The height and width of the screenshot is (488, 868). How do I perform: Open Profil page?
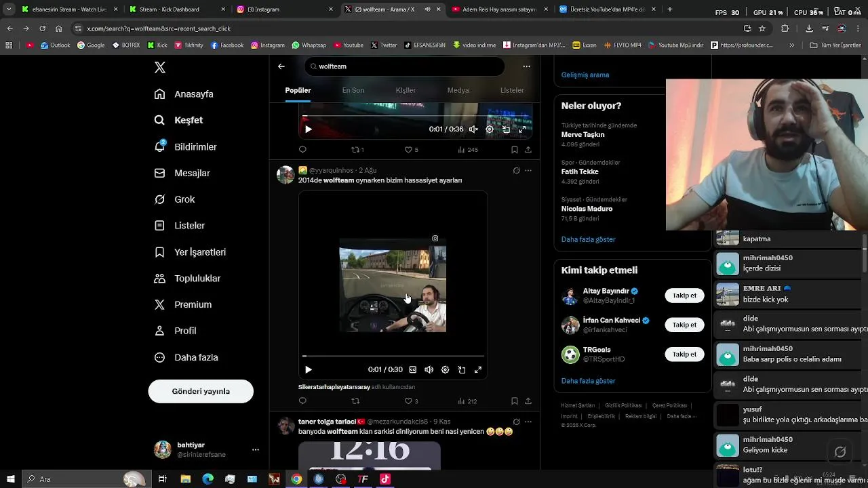point(175,331)
